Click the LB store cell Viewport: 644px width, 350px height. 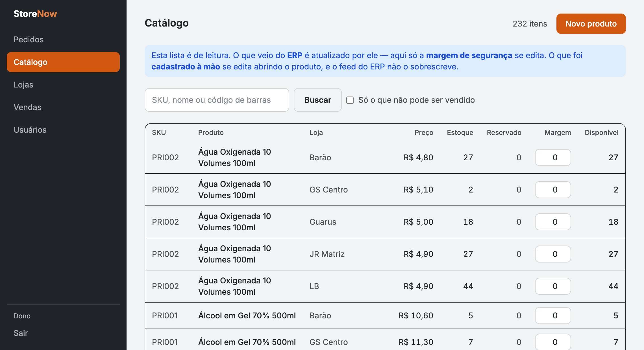click(314, 286)
